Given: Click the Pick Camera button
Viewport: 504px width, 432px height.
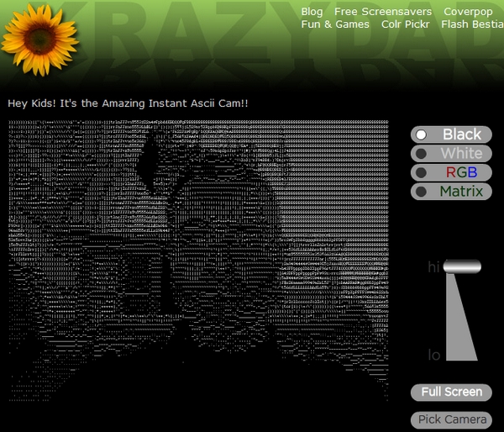Looking at the screenshot, I should pos(451,419).
